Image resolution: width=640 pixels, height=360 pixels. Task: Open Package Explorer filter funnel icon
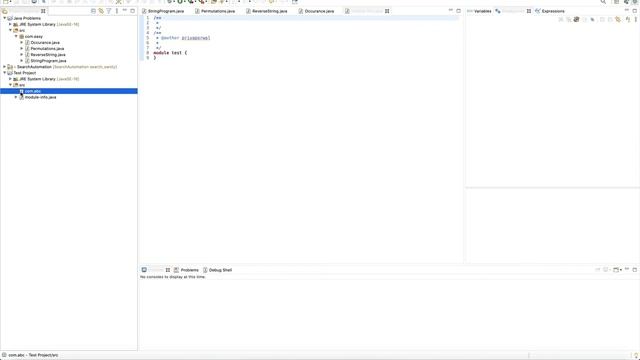(109, 11)
